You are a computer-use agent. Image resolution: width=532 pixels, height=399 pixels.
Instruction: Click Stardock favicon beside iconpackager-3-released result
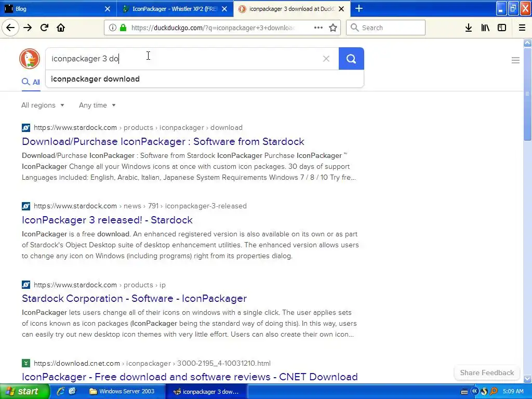point(26,206)
